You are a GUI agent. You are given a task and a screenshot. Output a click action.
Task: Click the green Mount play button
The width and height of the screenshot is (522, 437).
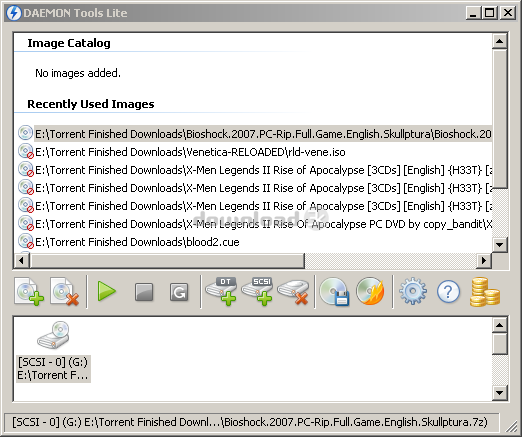[107, 292]
